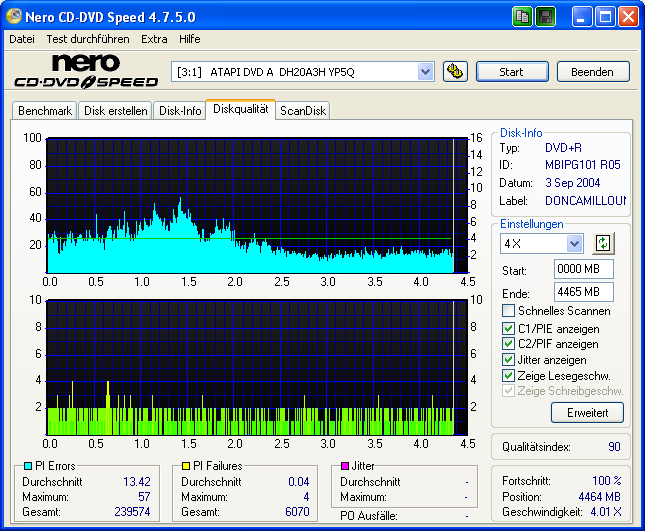Viewport: 645px width, 531px height.
Task: Click the magenta Jitter color swatch
Action: [x=345, y=466]
